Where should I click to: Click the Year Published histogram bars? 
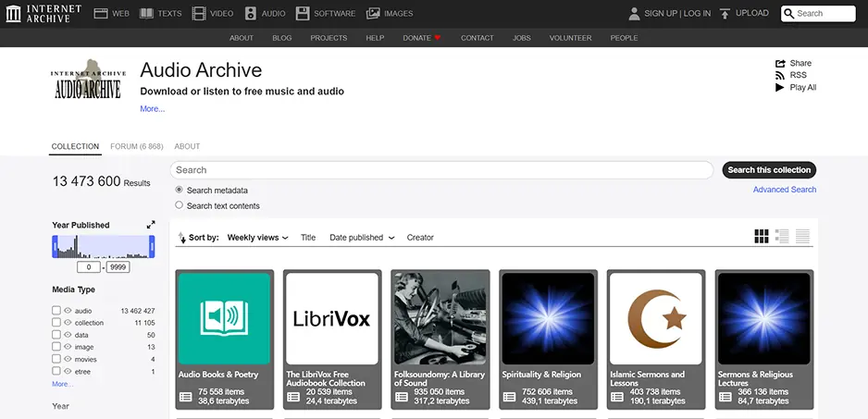pos(103,247)
